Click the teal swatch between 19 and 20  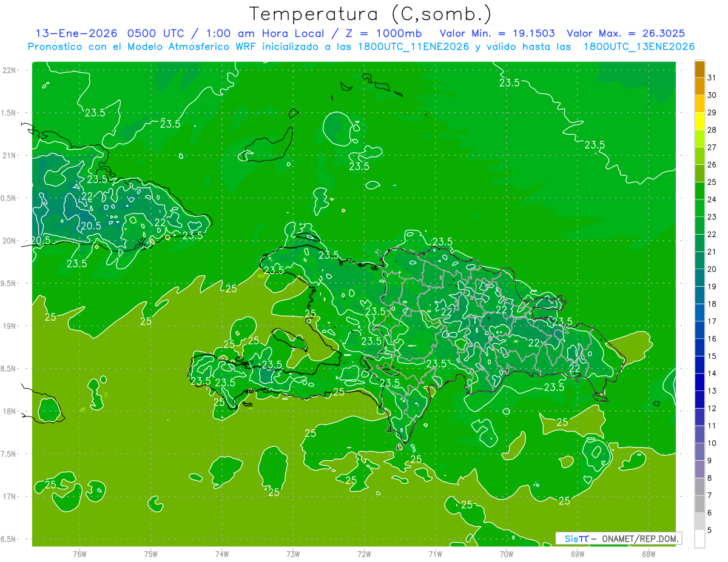[x=699, y=278]
